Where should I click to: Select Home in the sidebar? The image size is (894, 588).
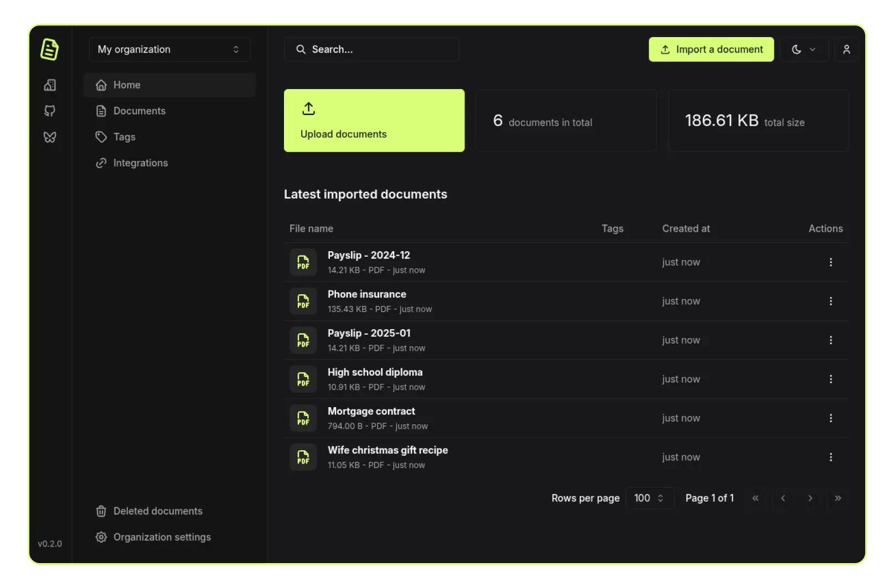pyautogui.click(x=169, y=85)
